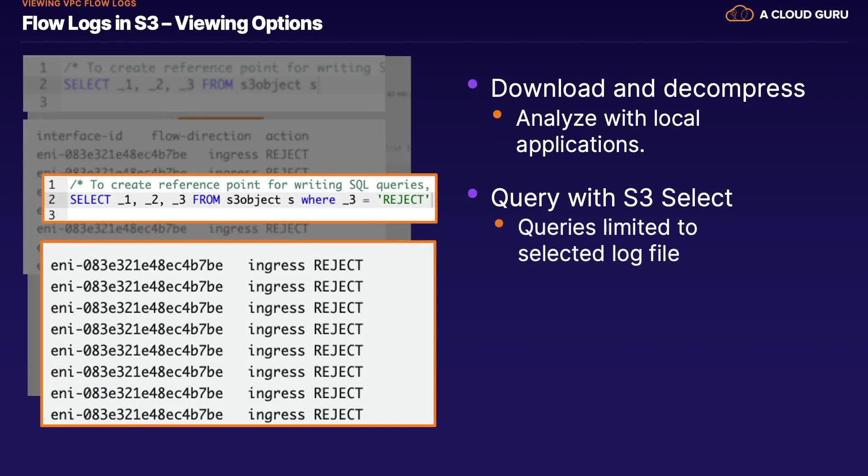Click the 'REJECT' string in the SQL where clause
868x476 pixels.
(x=403, y=200)
